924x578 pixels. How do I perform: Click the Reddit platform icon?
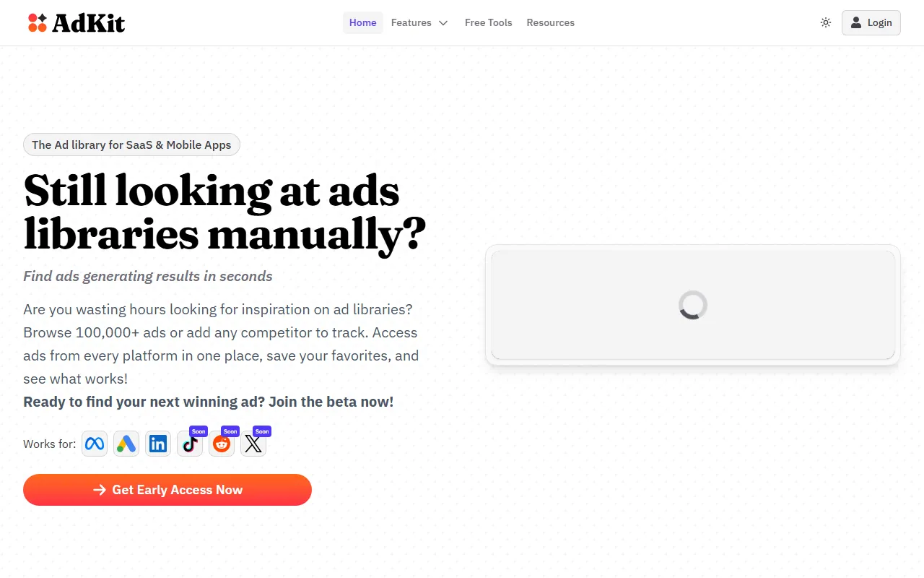(222, 444)
